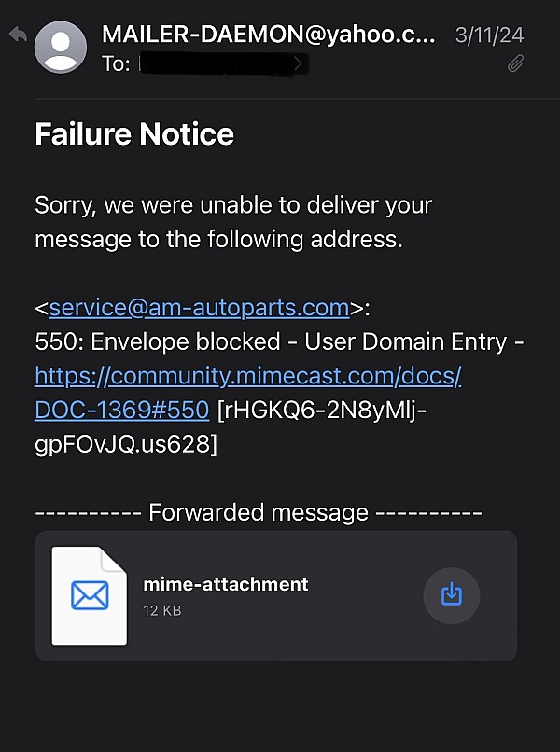Image resolution: width=560 pixels, height=752 pixels.
Task: Expand recipient details chevron
Action: tap(298, 63)
